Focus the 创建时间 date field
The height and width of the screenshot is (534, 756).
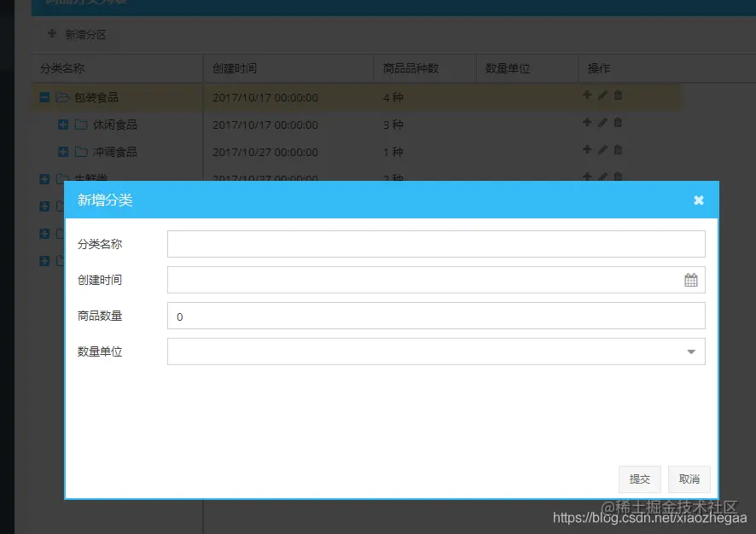436,280
